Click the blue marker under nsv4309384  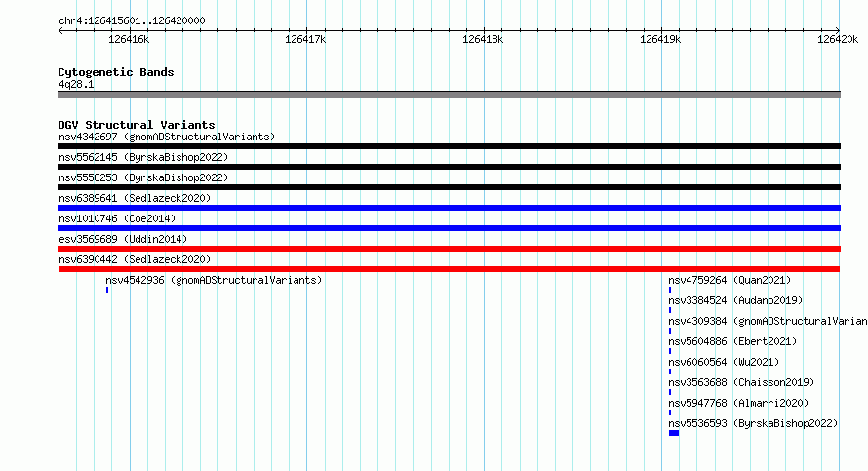click(670, 331)
